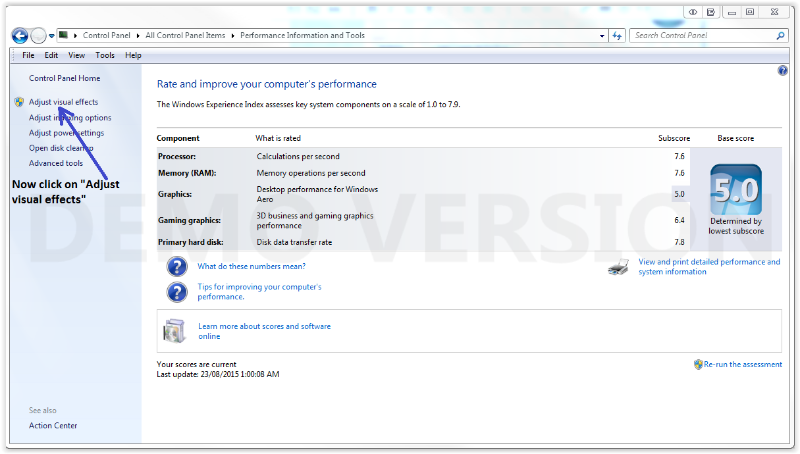Click View and print detailed performance link
The image size is (800, 454).
pyautogui.click(x=709, y=267)
